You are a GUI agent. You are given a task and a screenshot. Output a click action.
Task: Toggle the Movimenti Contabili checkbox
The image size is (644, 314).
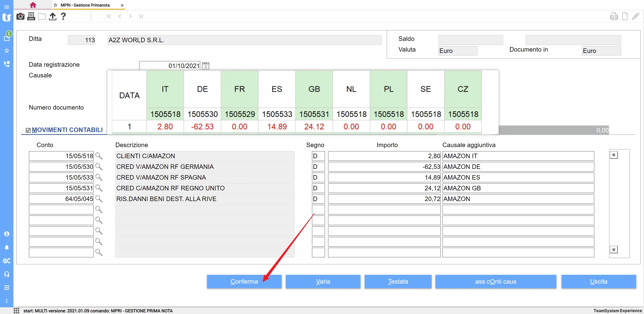pyautogui.click(x=28, y=130)
